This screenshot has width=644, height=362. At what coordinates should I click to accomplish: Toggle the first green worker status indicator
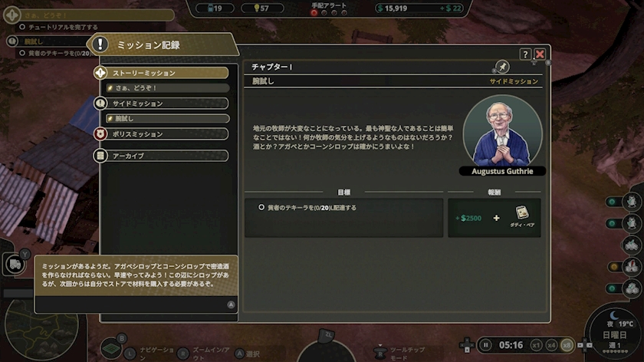[x=612, y=202]
